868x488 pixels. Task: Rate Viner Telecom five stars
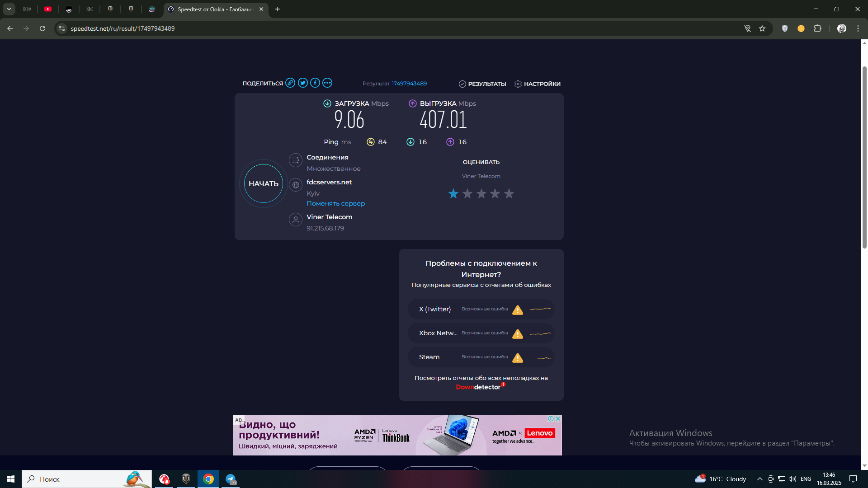point(509,193)
